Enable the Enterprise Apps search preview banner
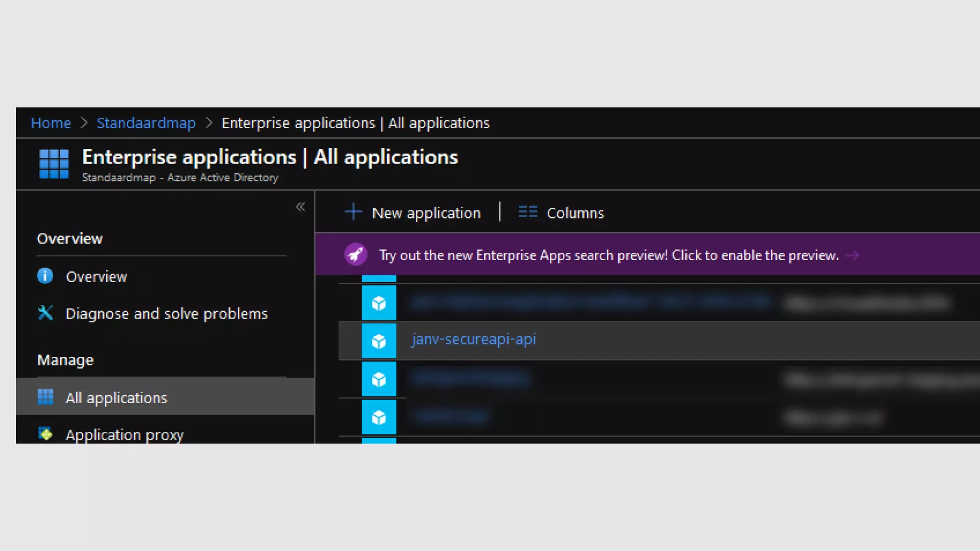The width and height of the screenshot is (980, 551). tap(608, 255)
